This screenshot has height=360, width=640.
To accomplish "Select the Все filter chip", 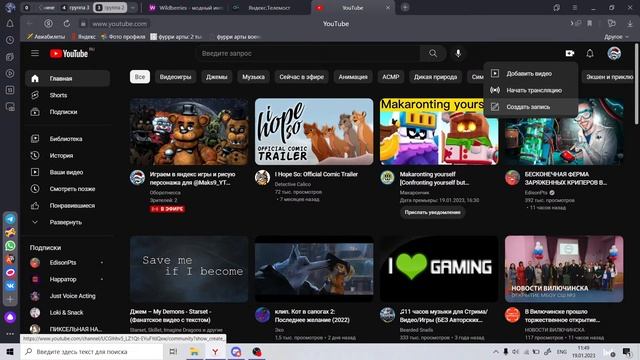I will tap(140, 77).
